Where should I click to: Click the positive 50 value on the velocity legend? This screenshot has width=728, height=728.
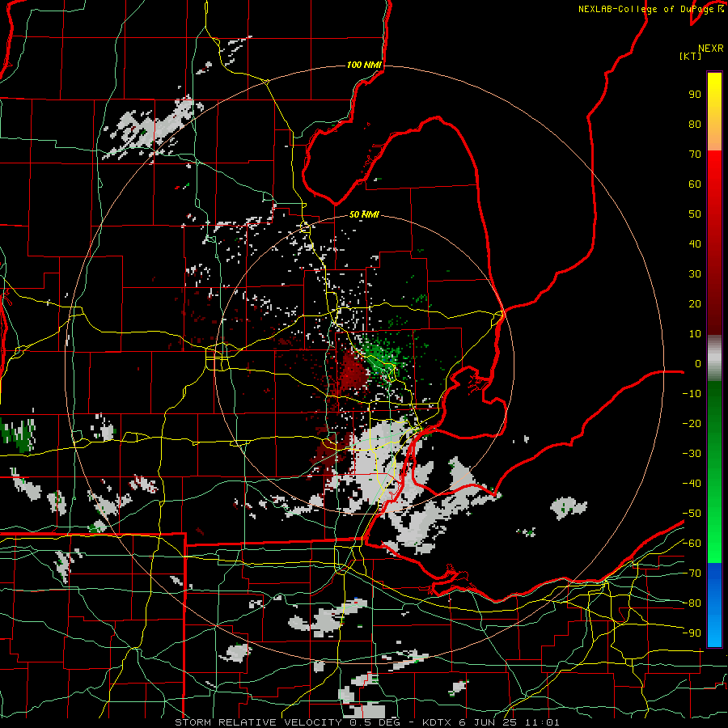tap(695, 214)
